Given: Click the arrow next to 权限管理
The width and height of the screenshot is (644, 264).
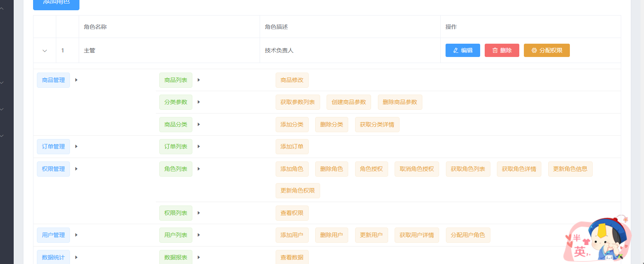Looking at the screenshot, I should click(x=76, y=169).
